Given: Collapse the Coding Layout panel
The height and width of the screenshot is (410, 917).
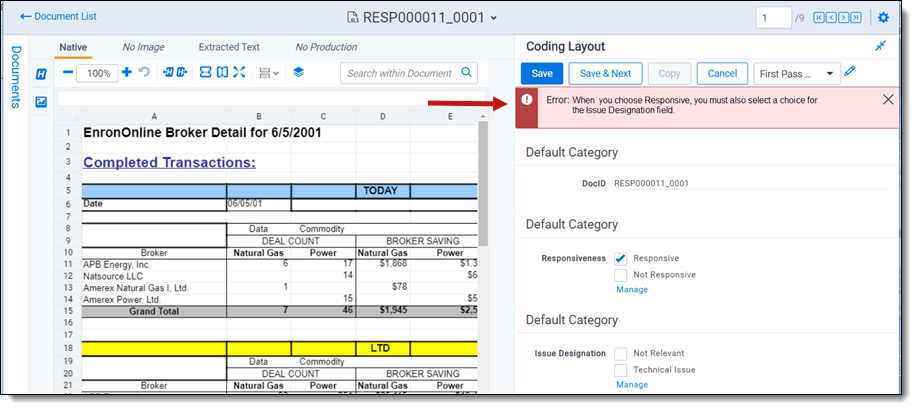Looking at the screenshot, I should (880, 47).
